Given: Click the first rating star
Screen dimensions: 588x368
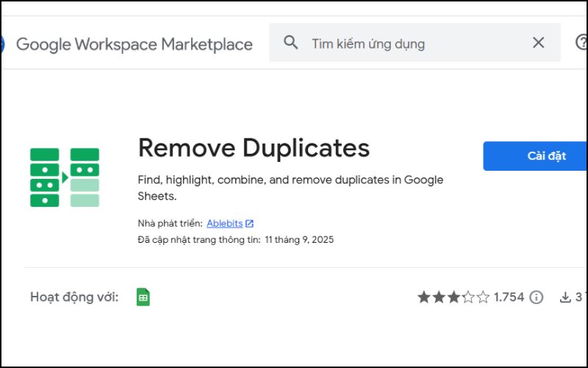Looking at the screenshot, I should point(424,297).
